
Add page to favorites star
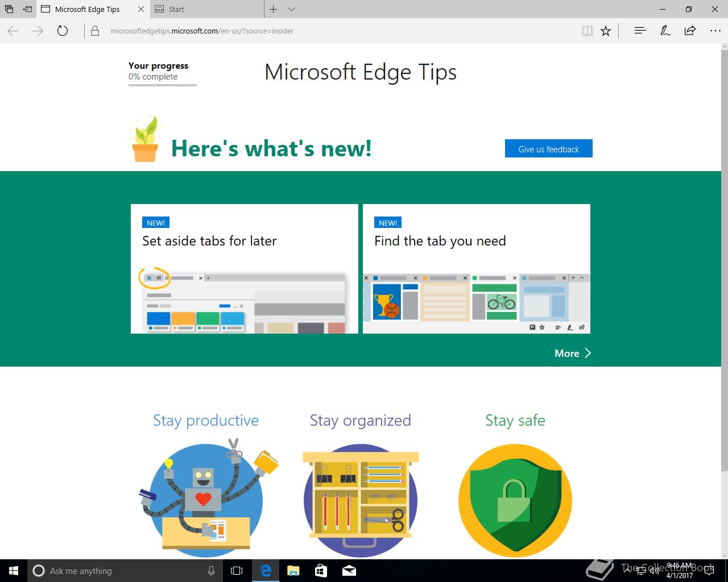[x=606, y=31]
